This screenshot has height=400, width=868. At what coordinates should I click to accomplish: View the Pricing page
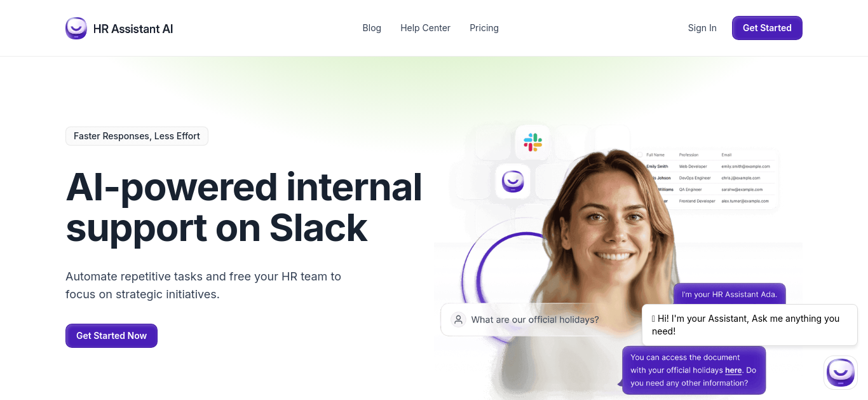pyautogui.click(x=484, y=28)
